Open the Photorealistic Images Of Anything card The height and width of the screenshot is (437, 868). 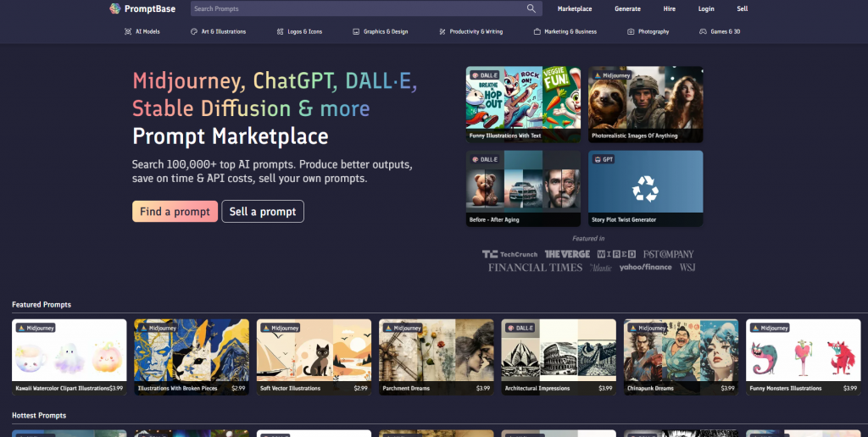click(x=645, y=104)
